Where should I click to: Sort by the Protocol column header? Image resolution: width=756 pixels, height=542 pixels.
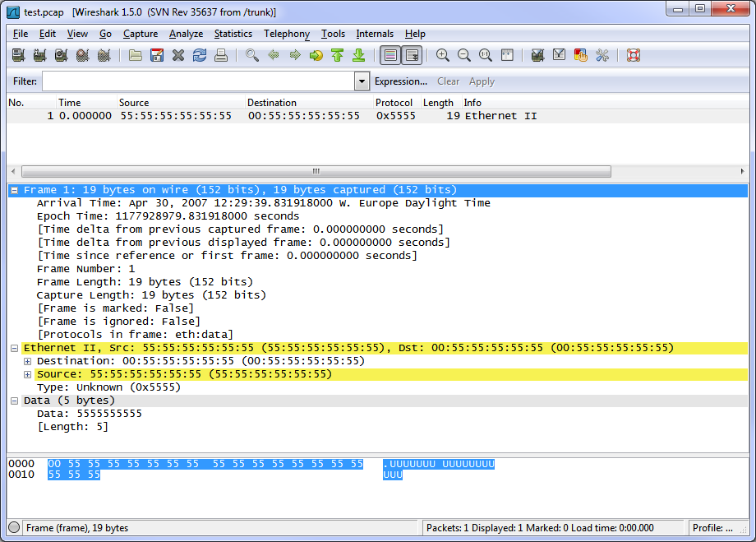pos(397,103)
